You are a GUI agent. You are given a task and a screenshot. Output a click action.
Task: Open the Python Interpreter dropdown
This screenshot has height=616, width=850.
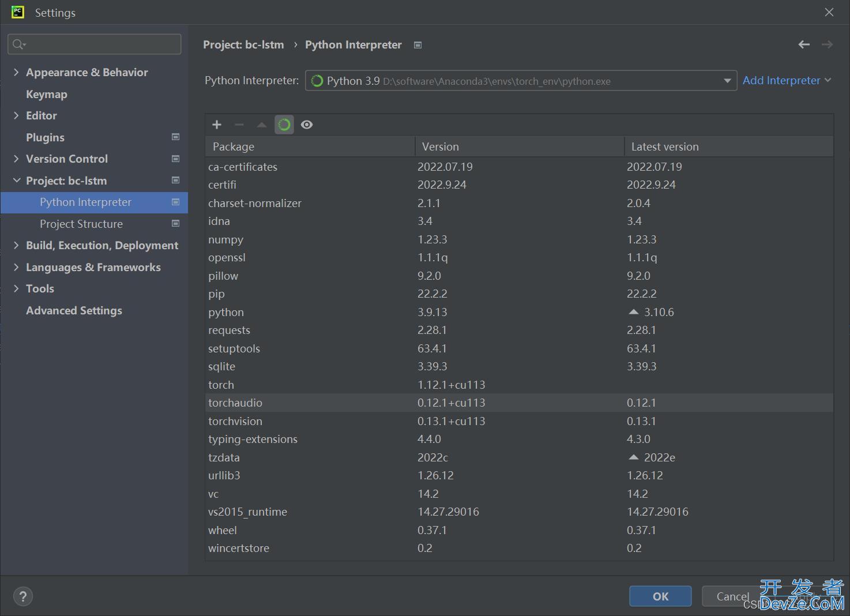tap(521, 81)
